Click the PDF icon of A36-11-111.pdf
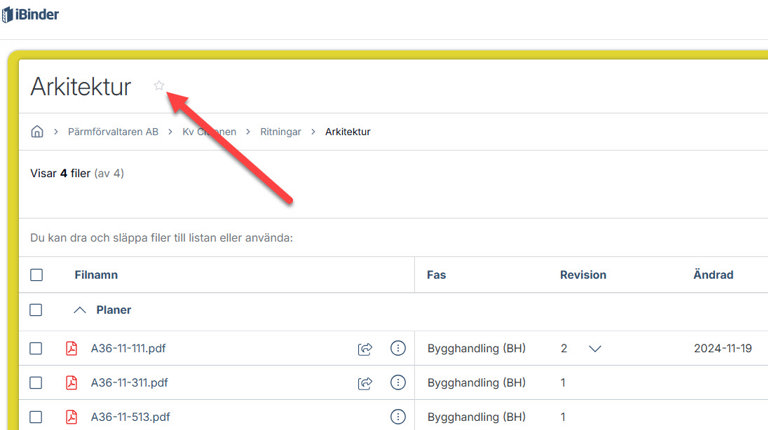The image size is (768, 430). pos(71,349)
